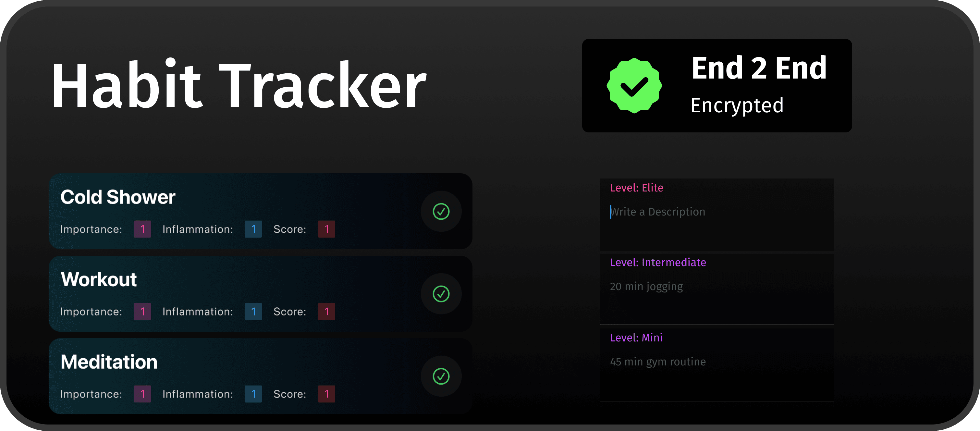Toggle the Workout completion checkmark
The width and height of the screenshot is (980, 431).
pos(441,294)
